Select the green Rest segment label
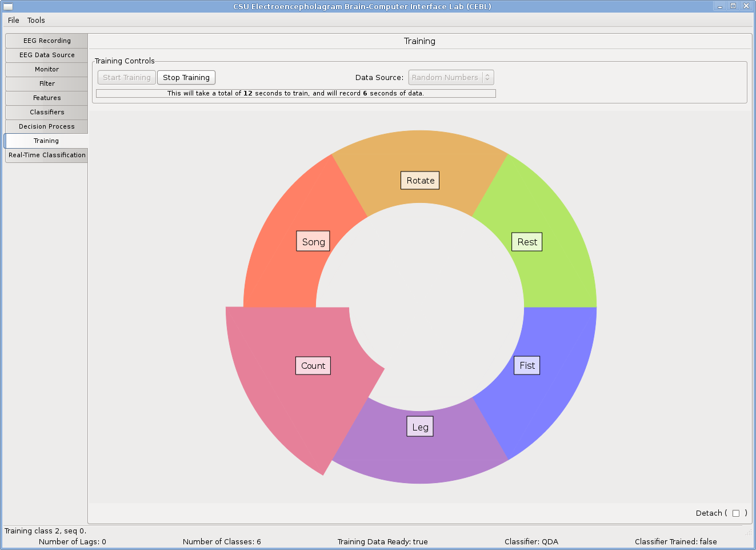Viewport: 756px width, 550px height. point(527,242)
